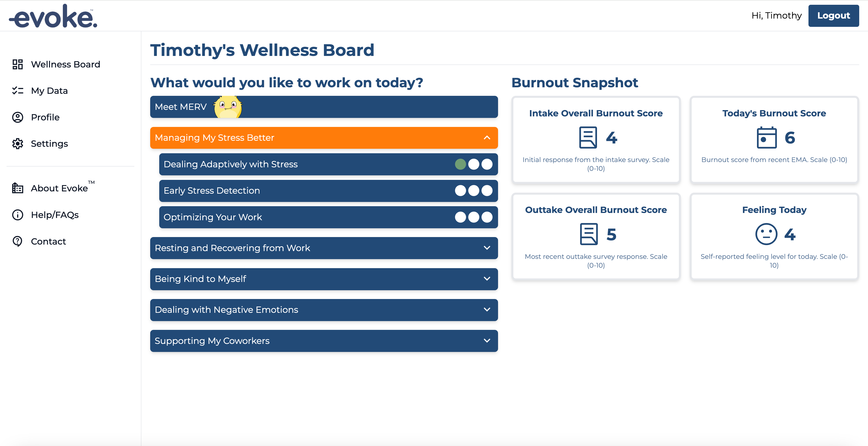
Task: Click the first progress dot on Early Stress Detection
Action: pos(460,191)
